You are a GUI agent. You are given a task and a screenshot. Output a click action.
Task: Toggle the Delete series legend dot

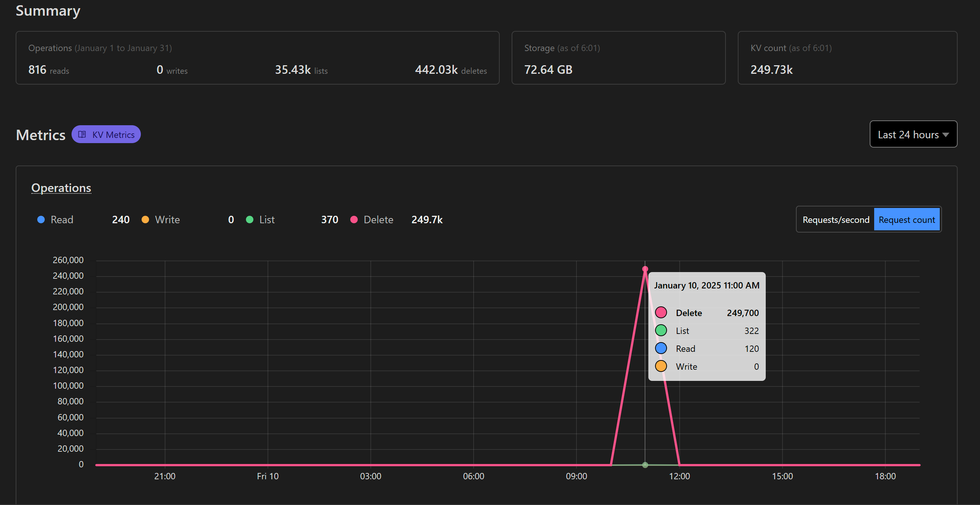[x=354, y=220]
